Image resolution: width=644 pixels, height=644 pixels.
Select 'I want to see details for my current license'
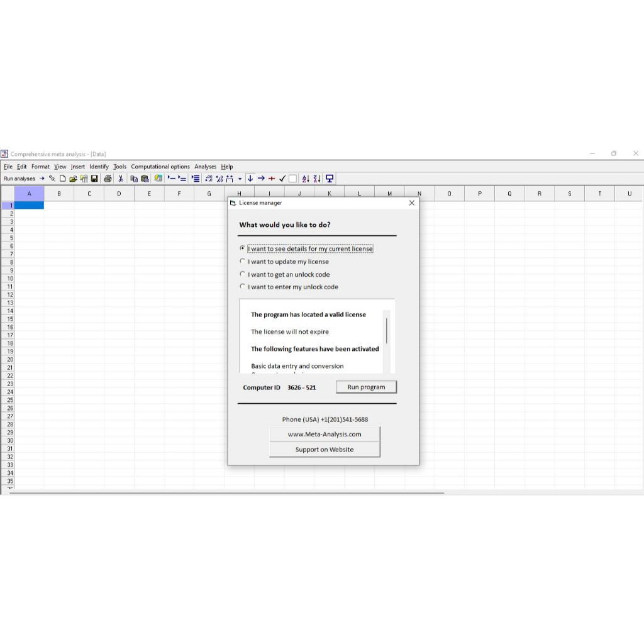click(x=306, y=249)
